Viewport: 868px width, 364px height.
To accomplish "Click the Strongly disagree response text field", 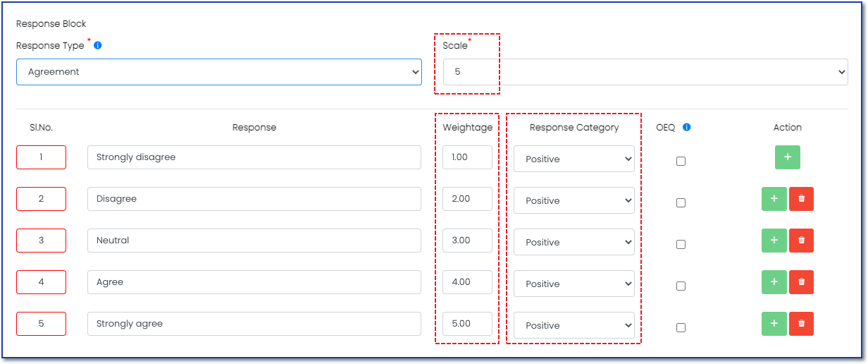I will click(x=254, y=157).
